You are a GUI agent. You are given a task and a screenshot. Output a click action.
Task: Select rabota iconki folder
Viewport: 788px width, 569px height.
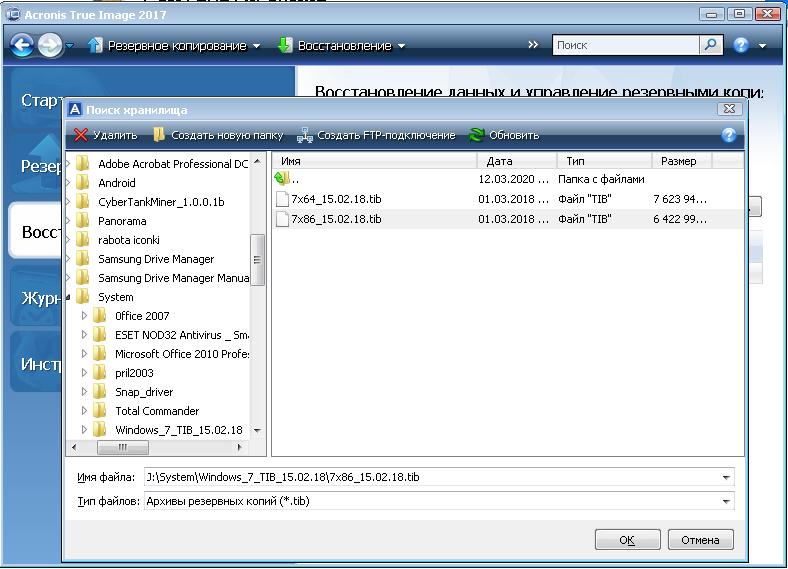click(118, 240)
